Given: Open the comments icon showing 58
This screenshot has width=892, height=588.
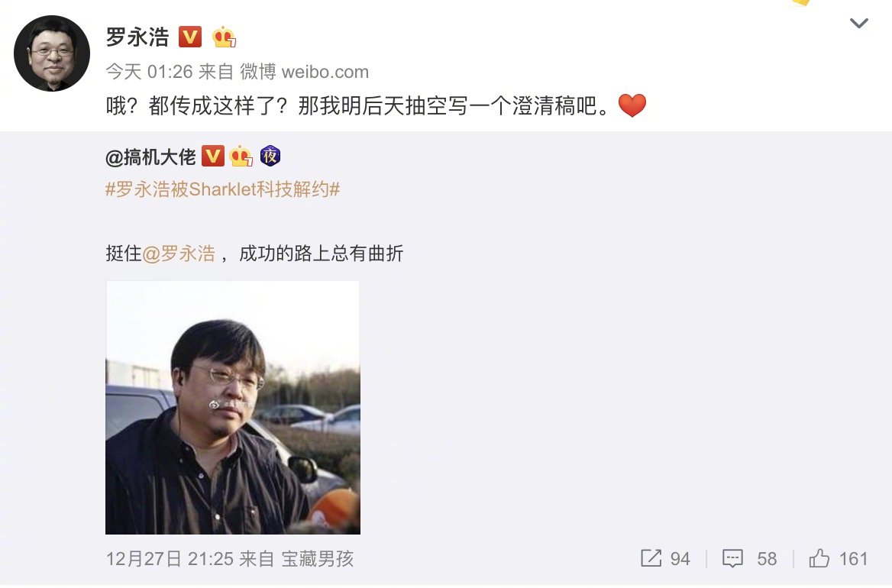Looking at the screenshot, I should click(749, 558).
